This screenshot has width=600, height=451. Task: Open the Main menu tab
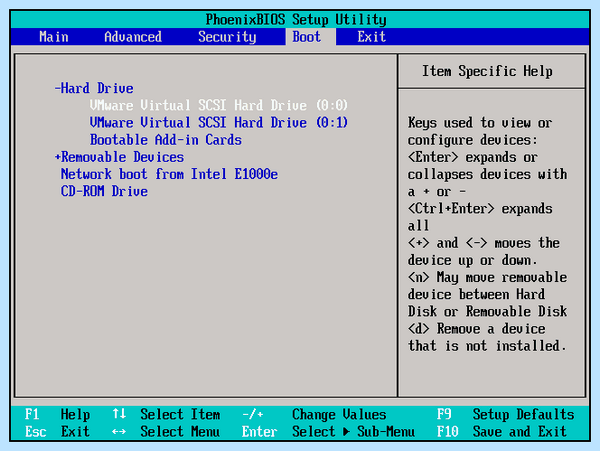point(54,37)
